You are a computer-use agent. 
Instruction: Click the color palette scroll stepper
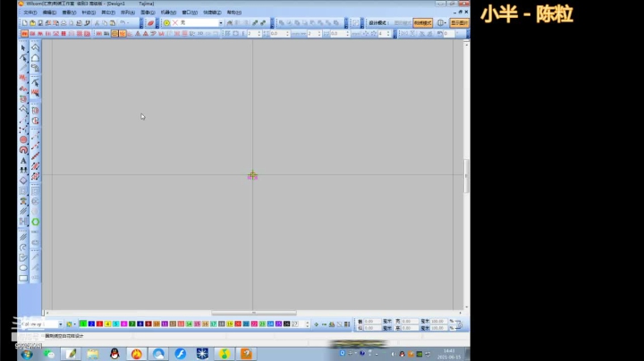click(307, 324)
